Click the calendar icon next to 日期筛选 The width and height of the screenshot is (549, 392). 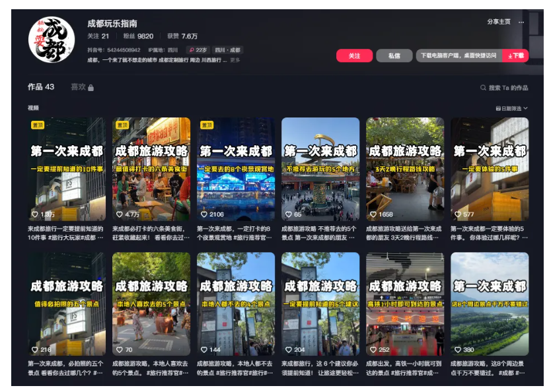500,109
